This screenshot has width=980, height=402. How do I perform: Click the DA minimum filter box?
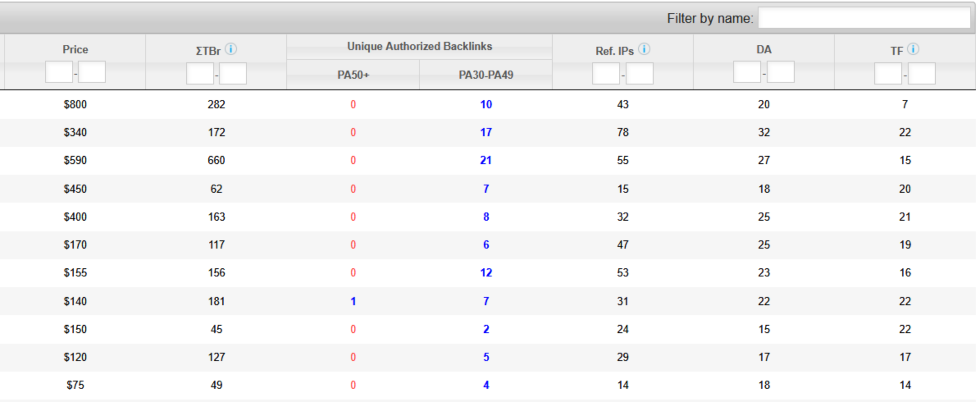tap(747, 72)
